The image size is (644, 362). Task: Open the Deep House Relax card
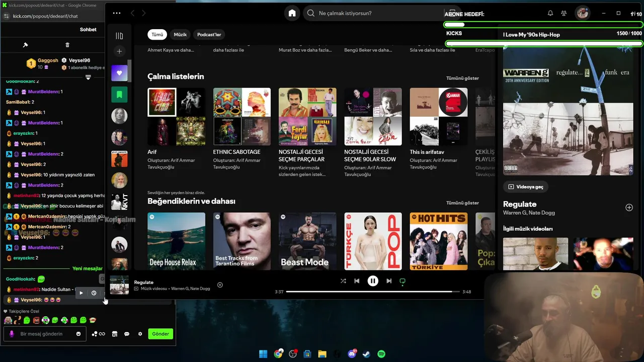(176, 241)
